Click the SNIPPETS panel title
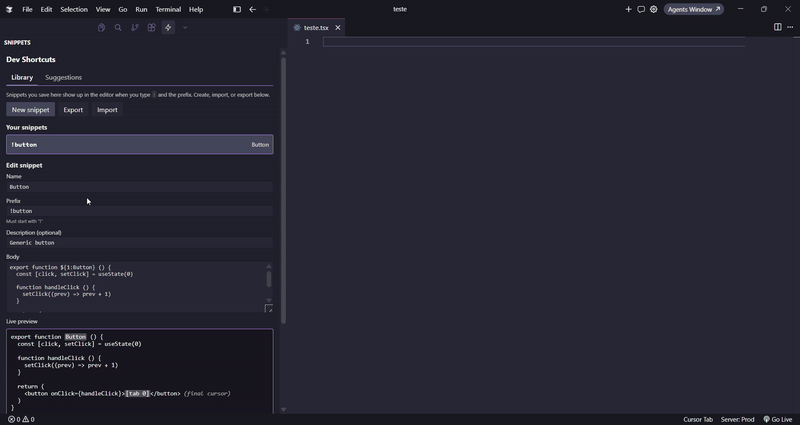 [x=17, y=42]
